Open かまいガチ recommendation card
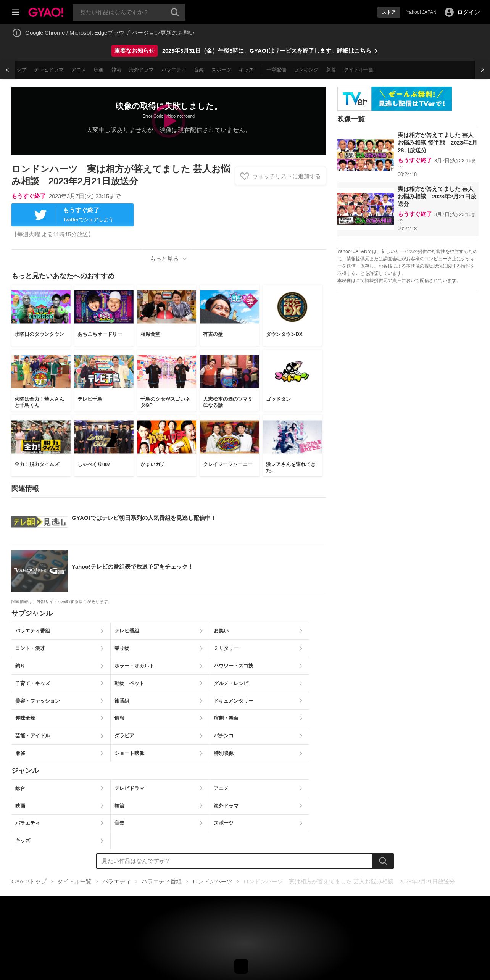This screenshot has height=980, width=490. point(167,445)
